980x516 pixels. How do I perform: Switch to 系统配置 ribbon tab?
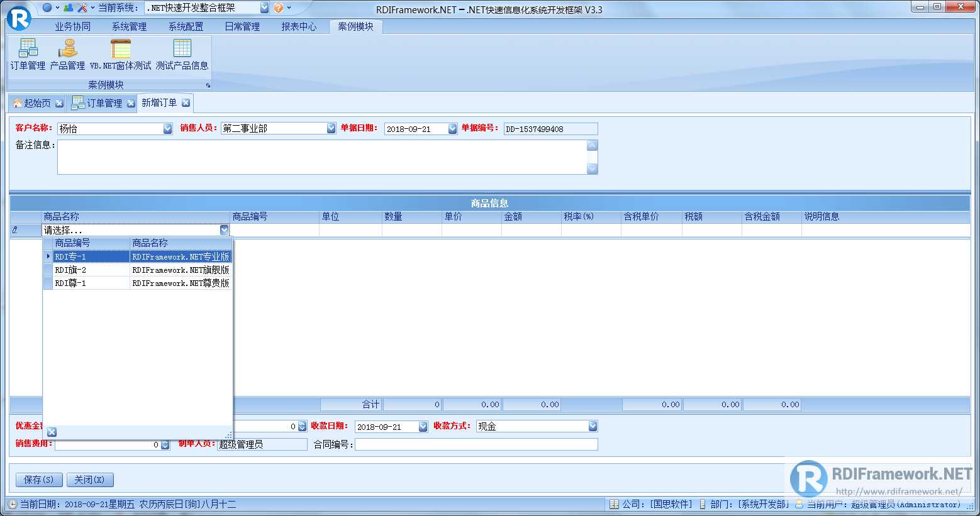(186, 26)
